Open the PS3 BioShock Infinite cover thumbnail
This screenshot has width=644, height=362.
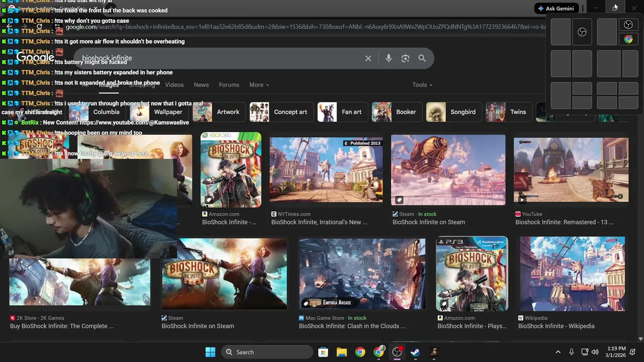coord(472,274)
